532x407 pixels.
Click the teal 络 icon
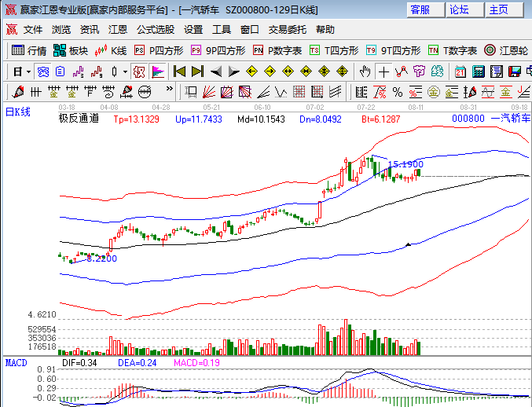[438, 72]
